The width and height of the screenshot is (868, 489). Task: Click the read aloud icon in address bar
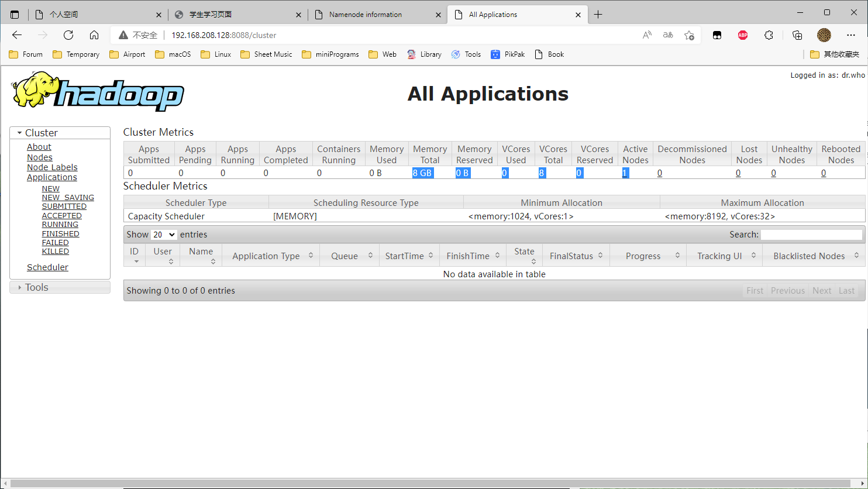(647, 35)
